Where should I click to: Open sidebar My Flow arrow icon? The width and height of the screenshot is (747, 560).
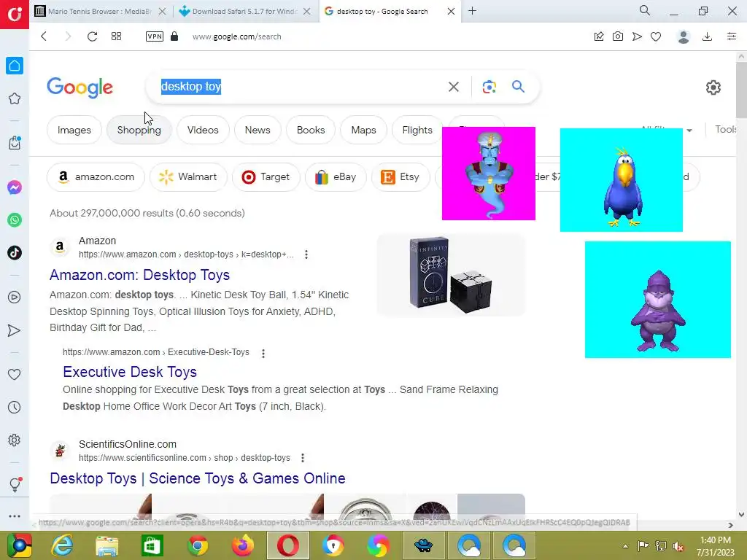15,330
